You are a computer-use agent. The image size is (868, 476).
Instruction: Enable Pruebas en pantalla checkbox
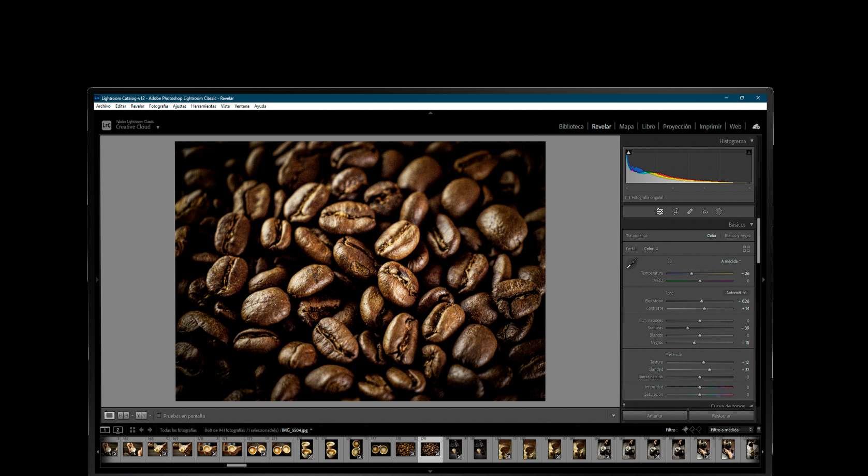click(x=159, y=416)
